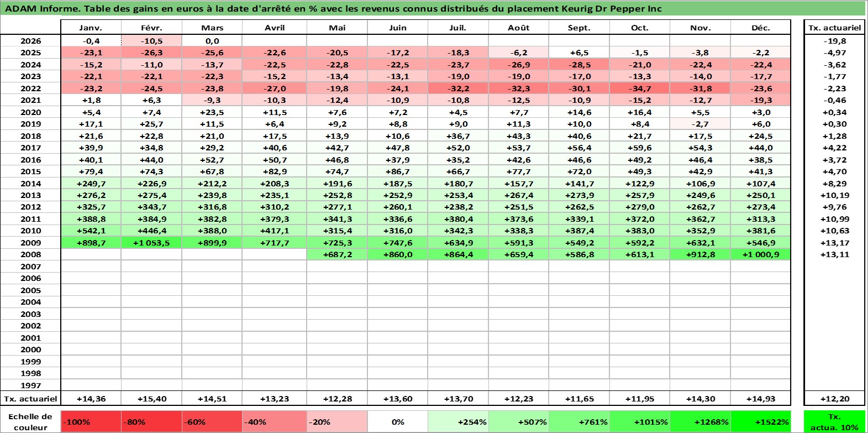The width and height of the screenshot is (868, 433).
Task: Select the '+14,36' January actuarial rate
Action: pyautogui.click(x=91, y=399)
